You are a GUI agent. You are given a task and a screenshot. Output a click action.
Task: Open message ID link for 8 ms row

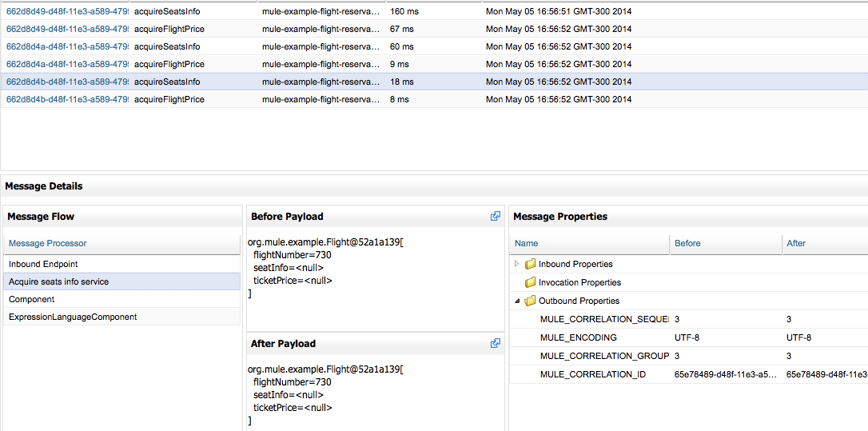67,99
